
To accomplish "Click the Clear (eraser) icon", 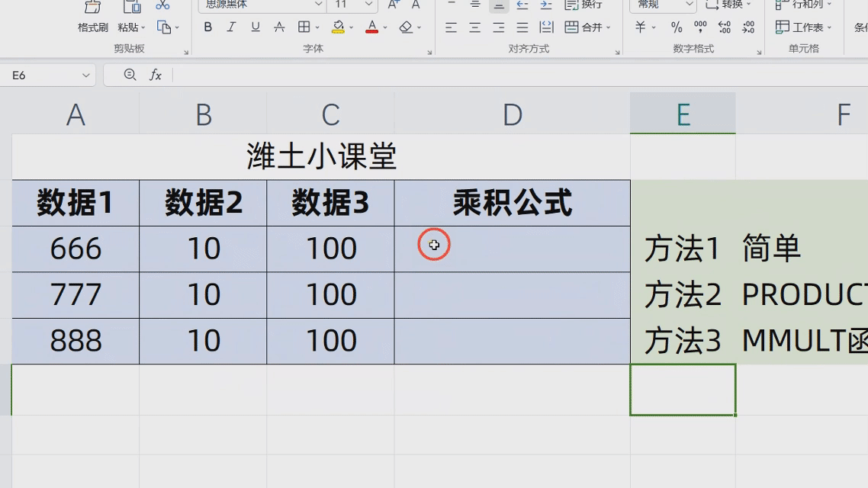I will click(x=406, y=27).
